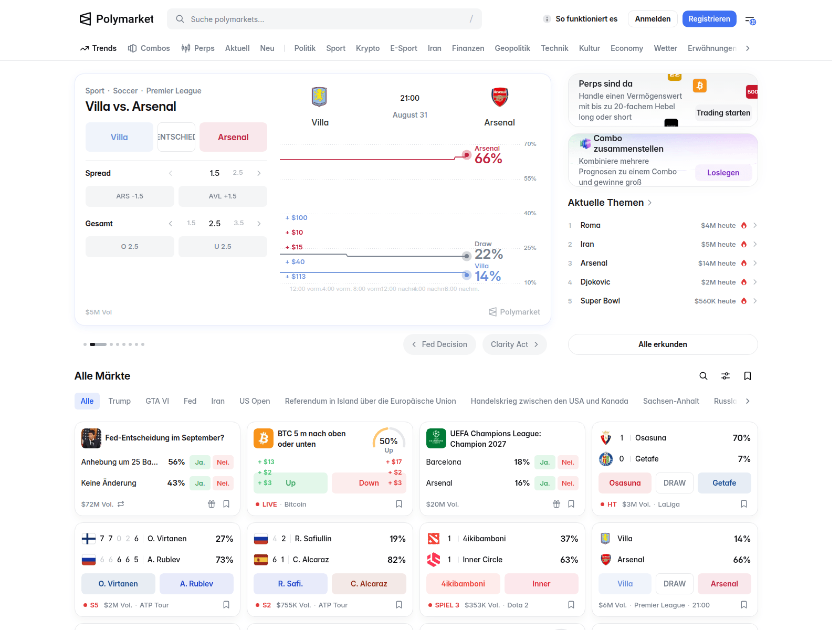The height and width of the screenshot is (630, 840).
Task: Choose AVL +1.5 spread option
Action: pyautogui.click(x=223, y=196)
